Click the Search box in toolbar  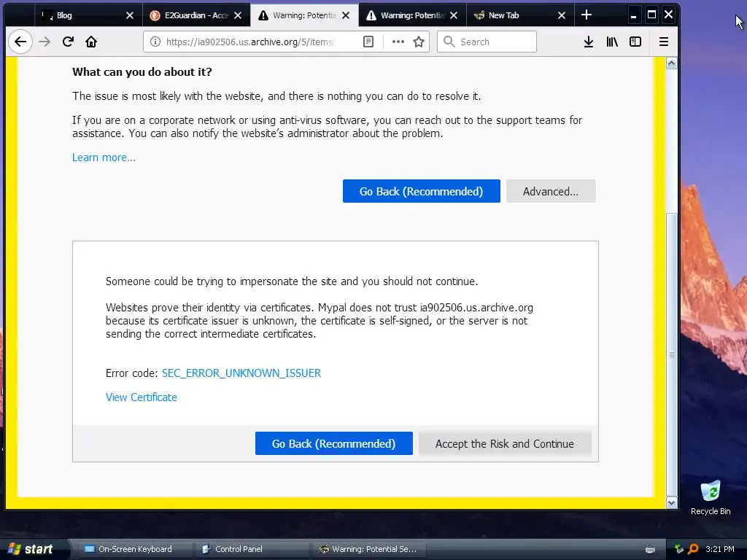coord(487,42)
